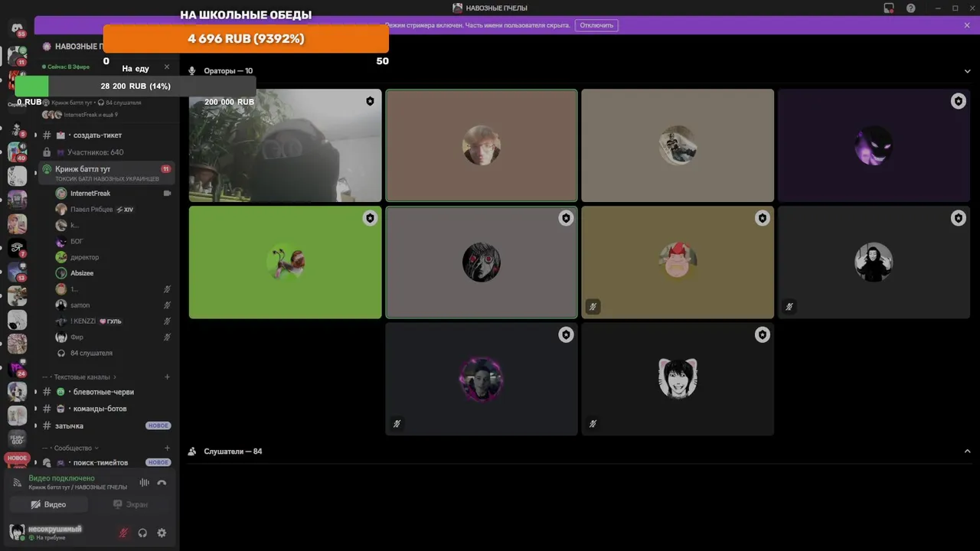This screenshot has width=980, height=551.
Task: Open the help question mark icon
Action: pos(910,8)
